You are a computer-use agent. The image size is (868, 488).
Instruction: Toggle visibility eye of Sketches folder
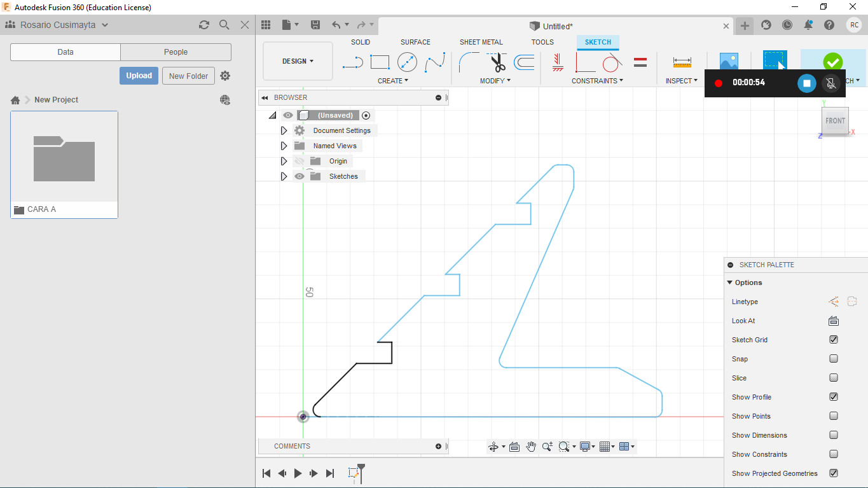[x=300, y=176]
